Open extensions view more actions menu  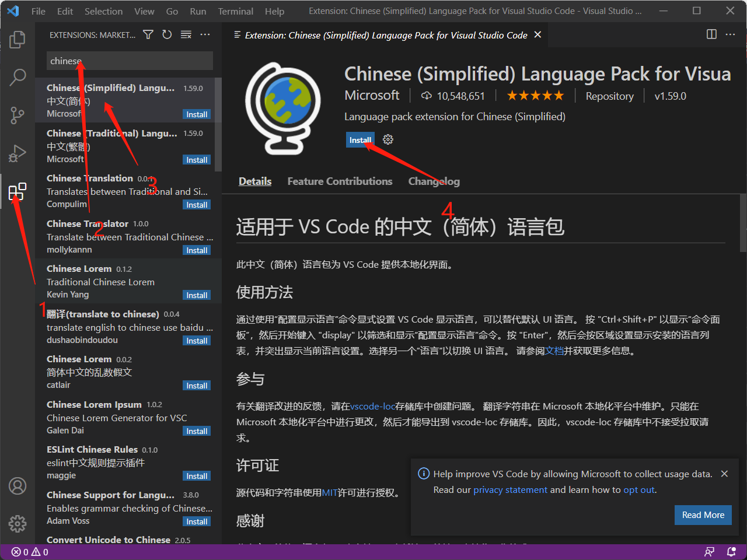point(205,35)
